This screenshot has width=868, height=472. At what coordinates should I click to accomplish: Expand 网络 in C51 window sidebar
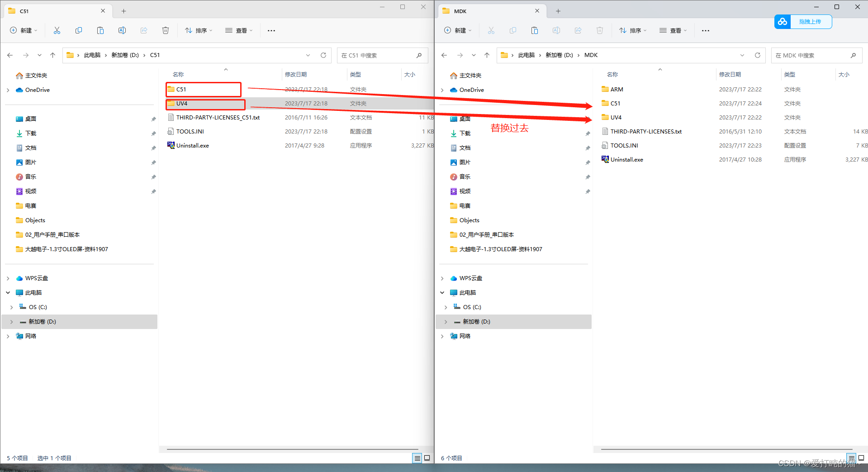pos(8,336)
